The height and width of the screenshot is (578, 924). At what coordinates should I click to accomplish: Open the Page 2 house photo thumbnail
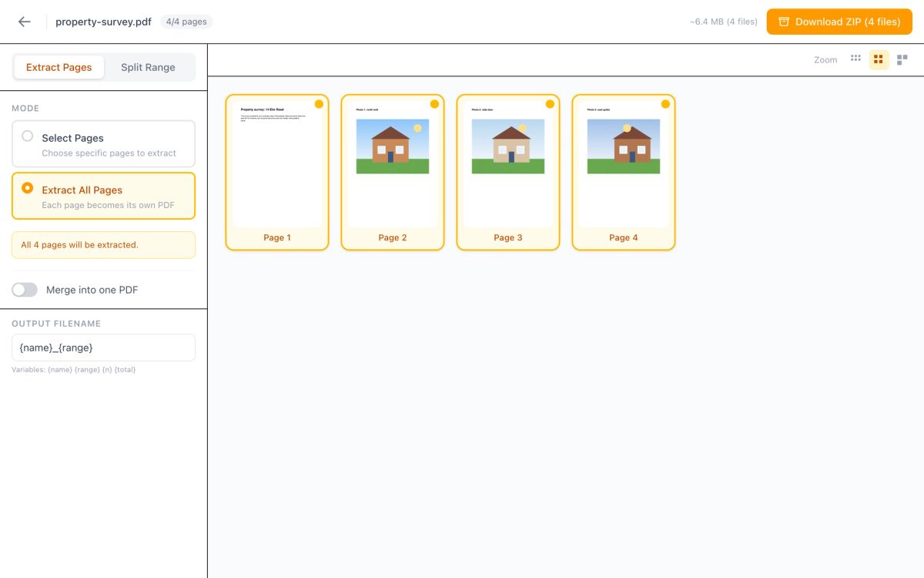click(x=393, y=146)
